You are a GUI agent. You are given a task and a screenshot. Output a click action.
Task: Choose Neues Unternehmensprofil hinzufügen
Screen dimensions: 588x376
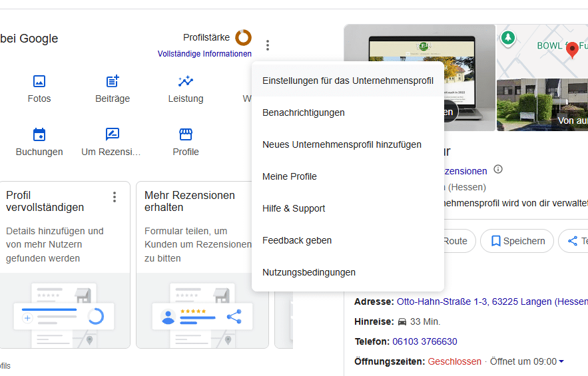[x=348, y=144]
